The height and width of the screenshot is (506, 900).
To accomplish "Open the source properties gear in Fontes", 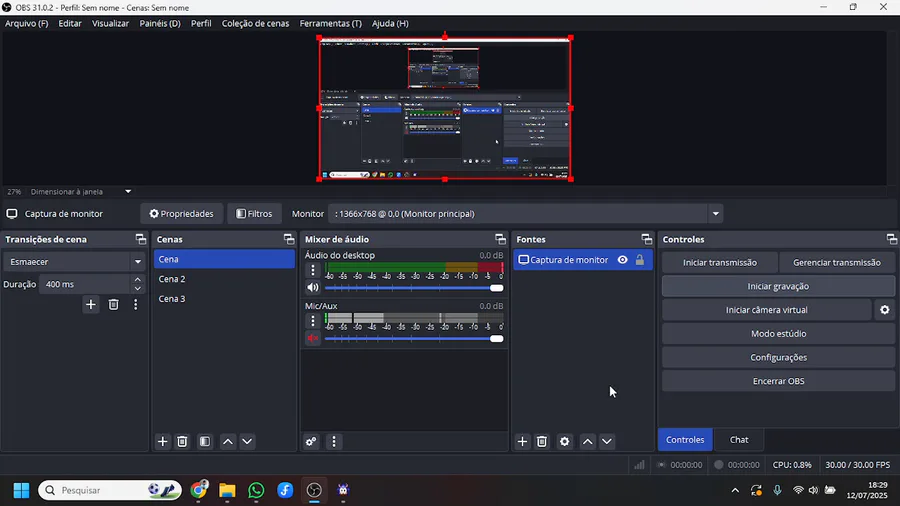I will pyautogui.click(x=565, y=441).
